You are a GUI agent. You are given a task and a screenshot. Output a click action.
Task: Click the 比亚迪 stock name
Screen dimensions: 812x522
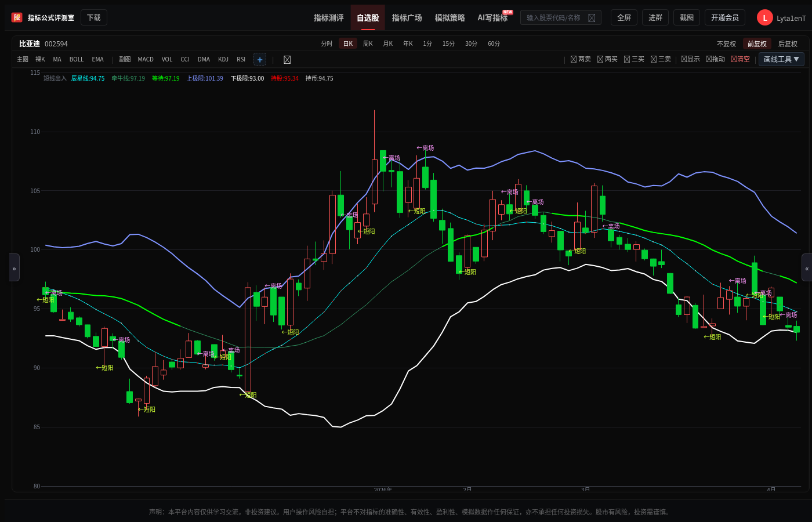coord(30,44)
